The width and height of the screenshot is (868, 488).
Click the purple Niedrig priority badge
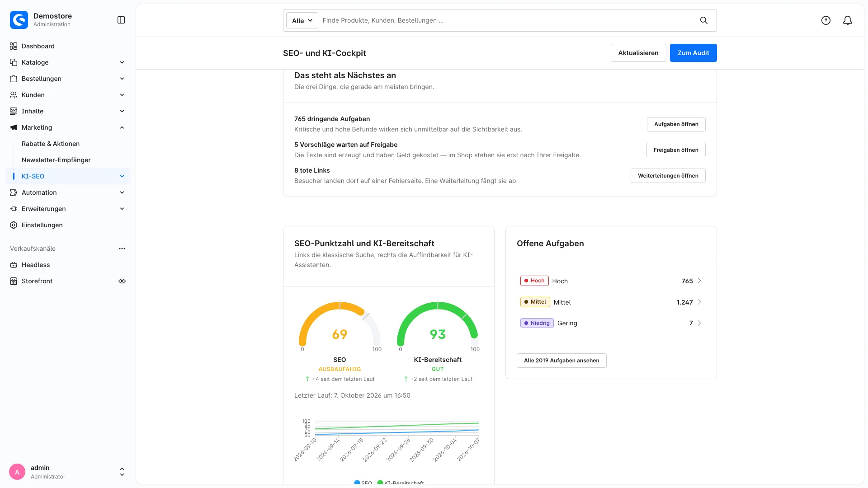(x=537, y=323)
